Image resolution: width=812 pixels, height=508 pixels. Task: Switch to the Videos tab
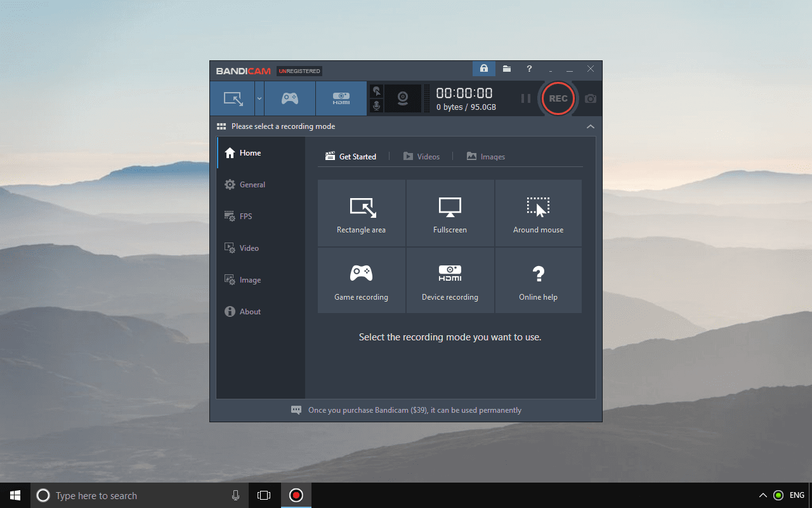(421, 156)
